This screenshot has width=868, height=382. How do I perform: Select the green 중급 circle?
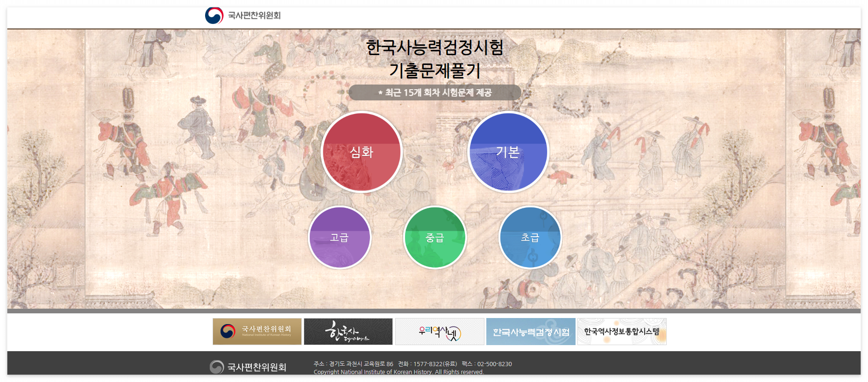(x=435, y=237)
